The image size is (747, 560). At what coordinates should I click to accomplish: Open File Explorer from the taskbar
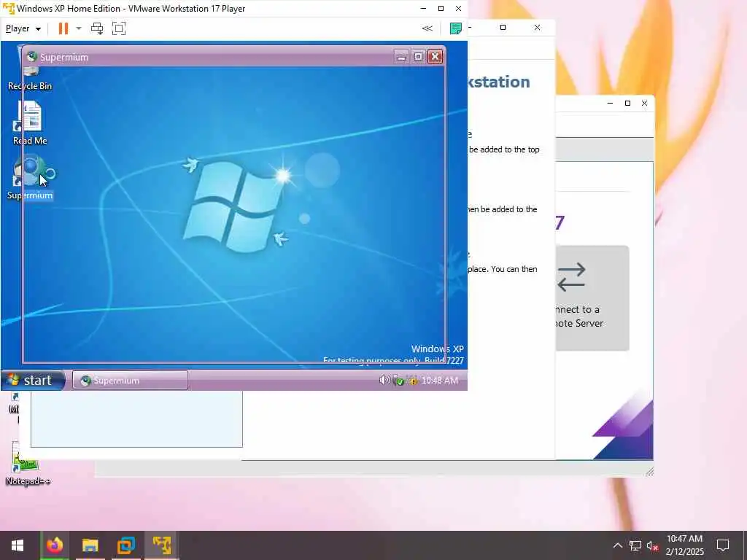90,545
